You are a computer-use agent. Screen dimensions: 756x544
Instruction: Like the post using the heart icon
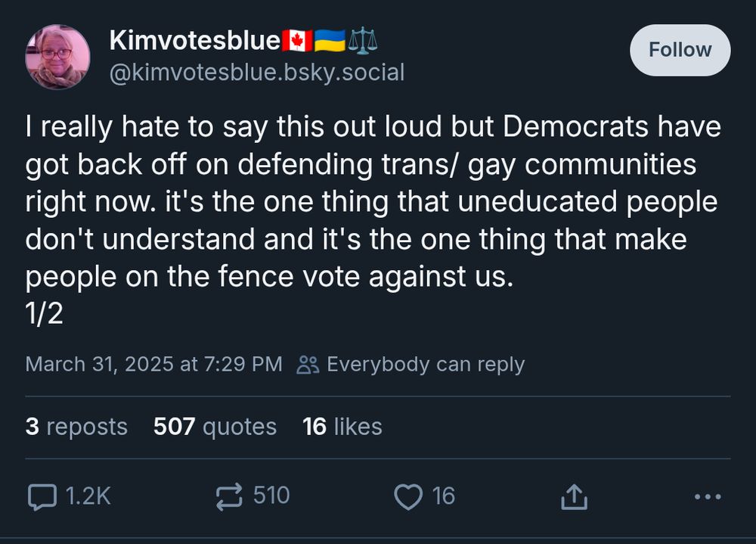point(408,496)
